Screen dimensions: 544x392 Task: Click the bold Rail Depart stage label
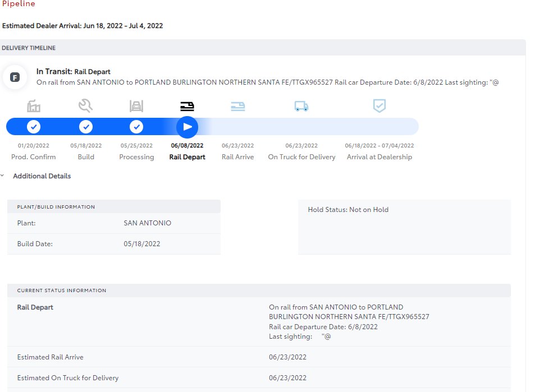tap(187, 157)
